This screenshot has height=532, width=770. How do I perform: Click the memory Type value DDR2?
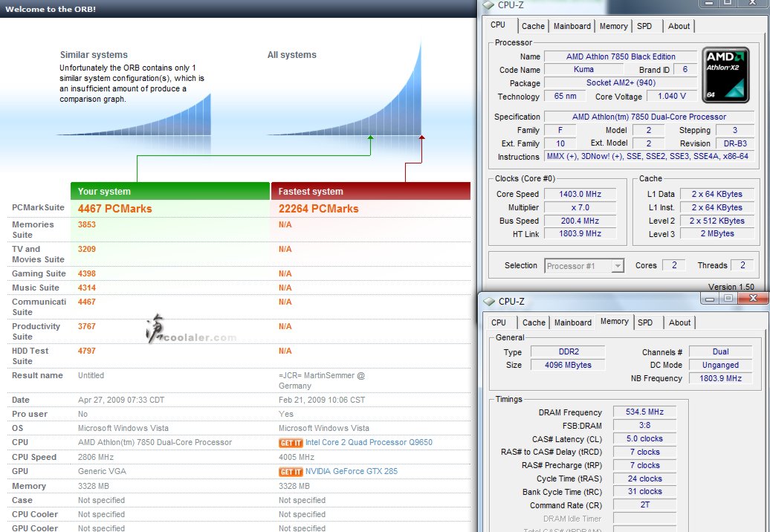coord(569,352)
